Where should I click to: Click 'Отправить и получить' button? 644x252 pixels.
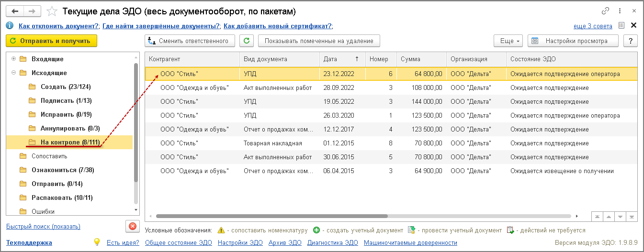tap(51, 41)
